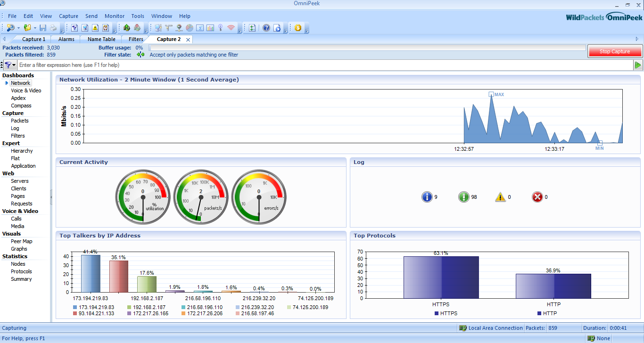Switch to the Name Table tab
This screenshot has height=343, width=644.
click(101, 39)
